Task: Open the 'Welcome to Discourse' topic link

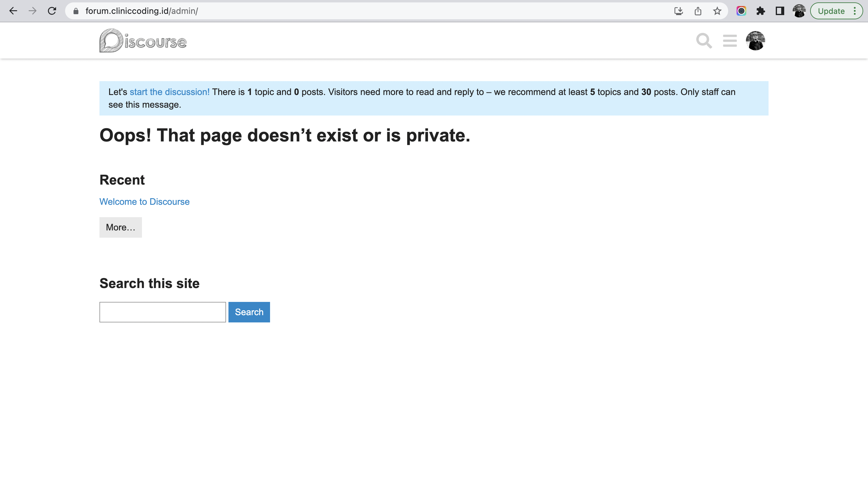Action: [x=144, y=202]
